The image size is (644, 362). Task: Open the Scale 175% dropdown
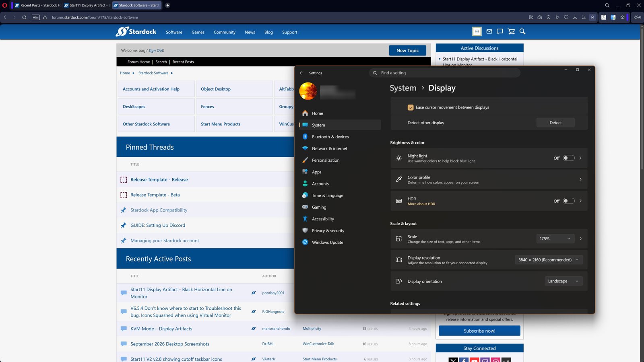(x=555, y=239)
